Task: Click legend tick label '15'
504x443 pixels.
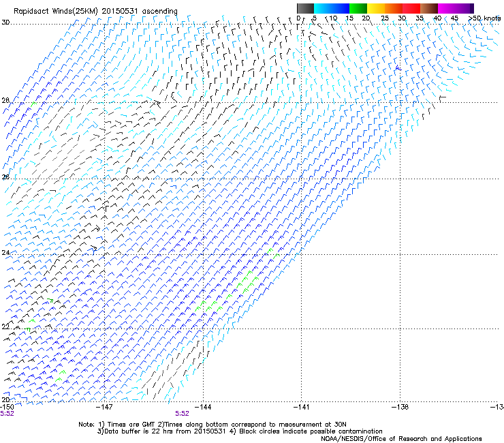Action: tap(349, 18)
